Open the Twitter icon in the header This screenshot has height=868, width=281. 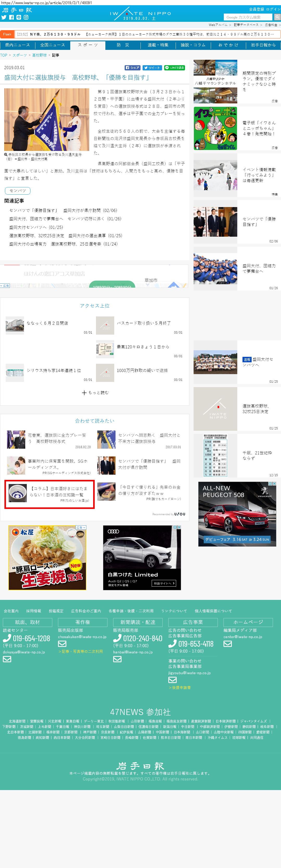point(4,17)
